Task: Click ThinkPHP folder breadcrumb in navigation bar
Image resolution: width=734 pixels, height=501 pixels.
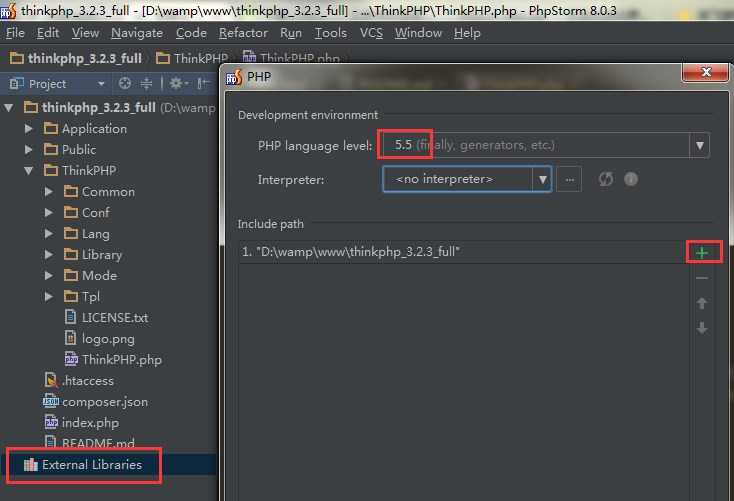Action: click(192, 59)
